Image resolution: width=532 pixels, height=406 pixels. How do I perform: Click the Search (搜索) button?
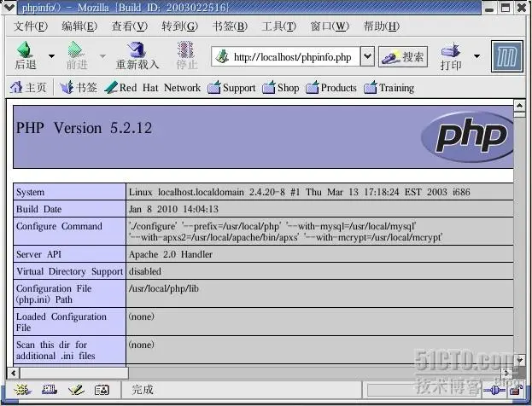click(403, 56)
